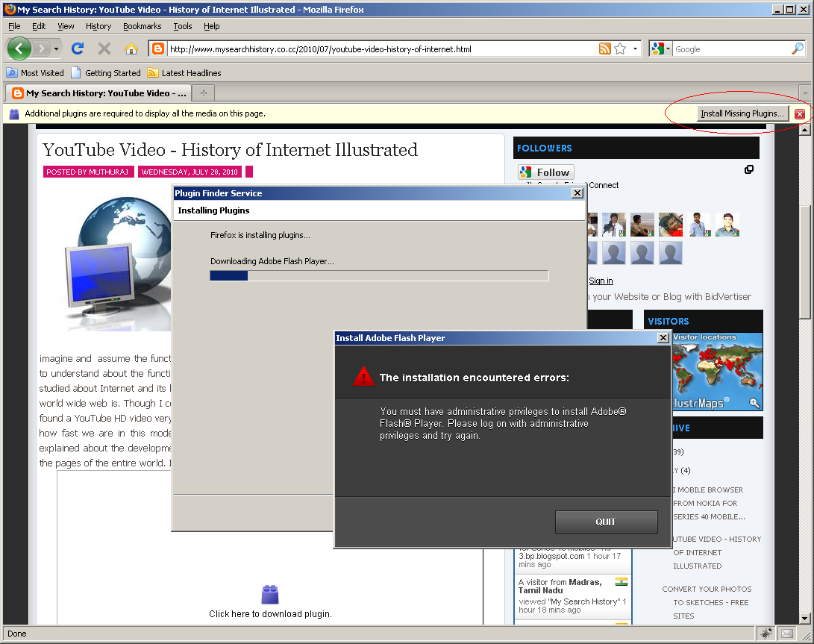Image resolution: width=814 pixels, height=644 pixels.
Task: Click the Flash download progress bar
Action: coord(380,276)
